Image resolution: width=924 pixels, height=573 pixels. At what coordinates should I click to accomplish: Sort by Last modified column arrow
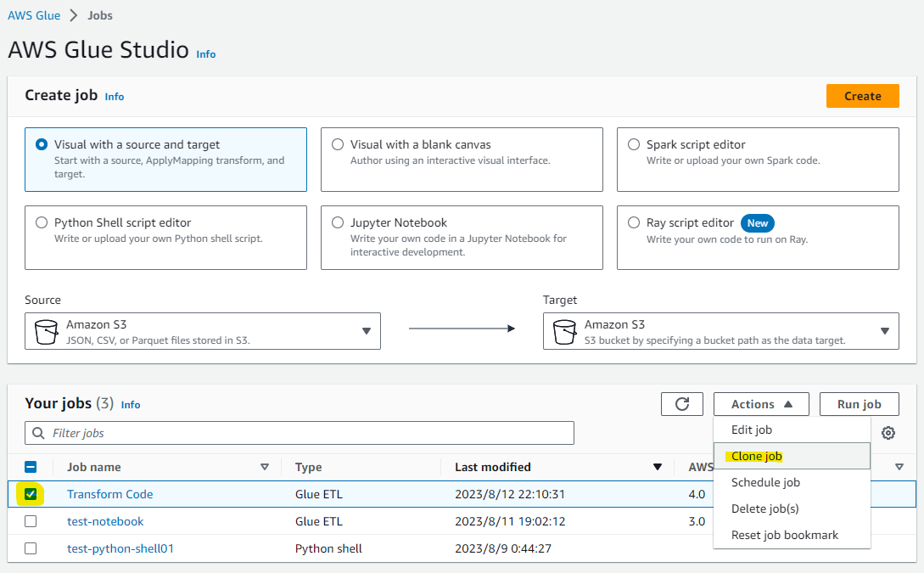pyautogui.click(x=657, y=467)
